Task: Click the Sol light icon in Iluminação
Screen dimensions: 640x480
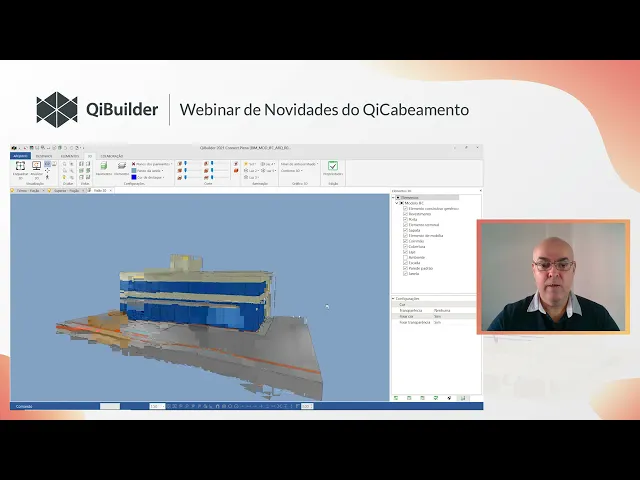Action: [246, 164]
